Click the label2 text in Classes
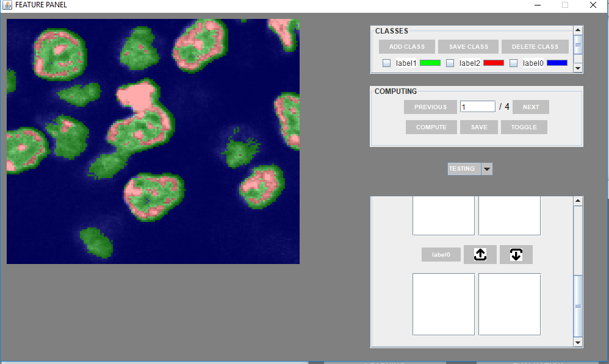Image resolution: width=609 pixels, height=364 pixels. 470,63
